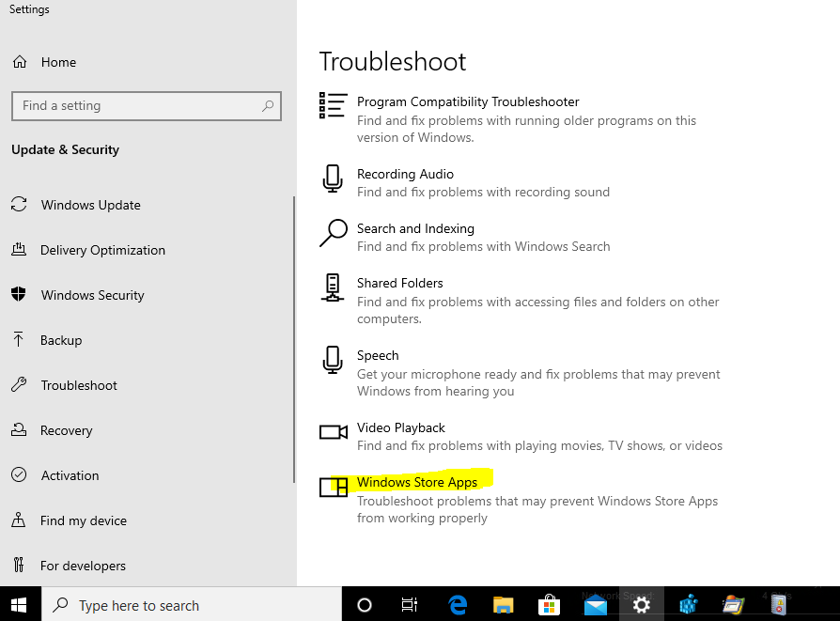This screenshot has height=621, width=840.
Task: Click the Speech microphone icon
Action: coord(333,360)
